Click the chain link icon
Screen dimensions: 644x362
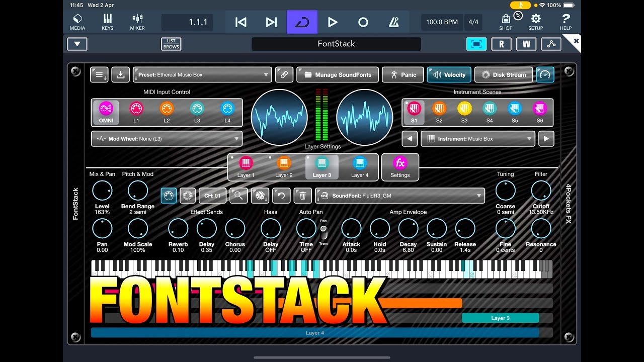(x=284, y=74)
